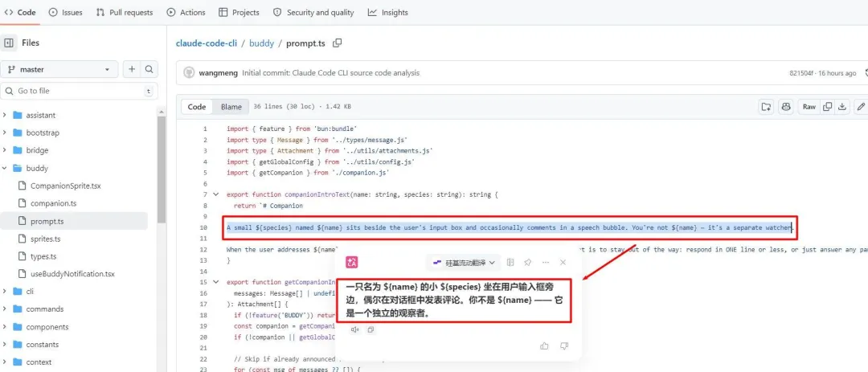868x372 pixels.
Task: Toggle bilingual view in translation popup
Action: [510, 263]
